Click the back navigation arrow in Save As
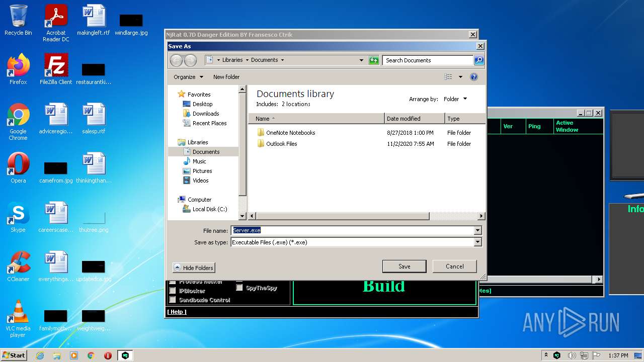The width and height of the screenshot is (644, 362). tap(176, 60)
